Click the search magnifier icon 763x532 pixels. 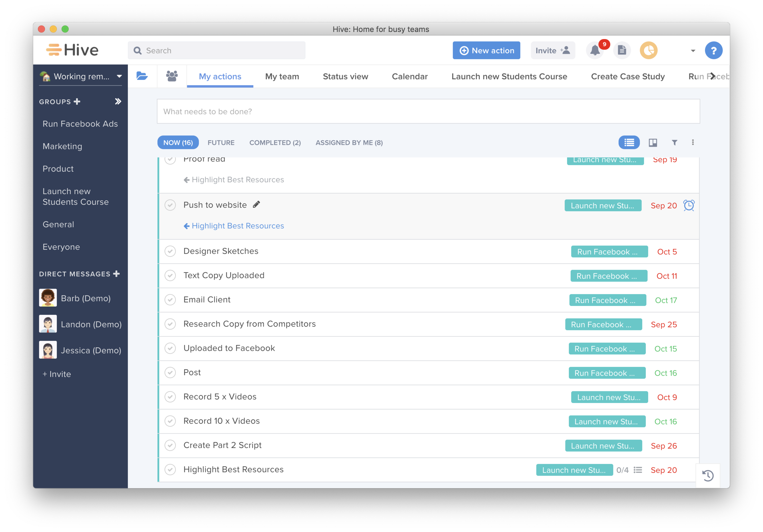pos(137,50)
